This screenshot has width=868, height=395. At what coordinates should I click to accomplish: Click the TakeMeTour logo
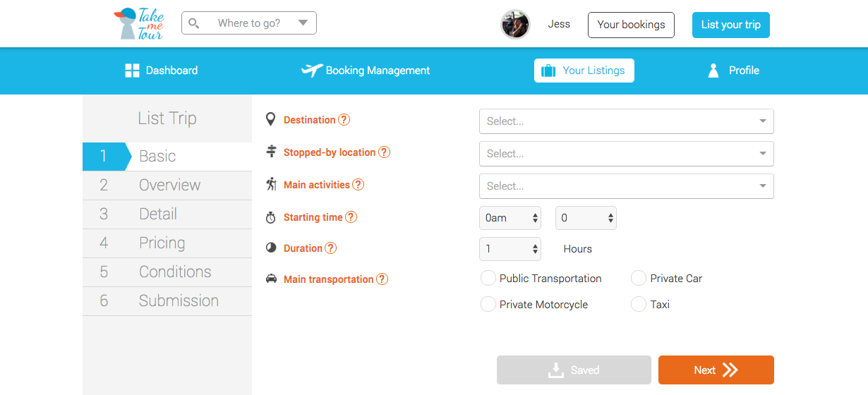[x=139, y=23]
